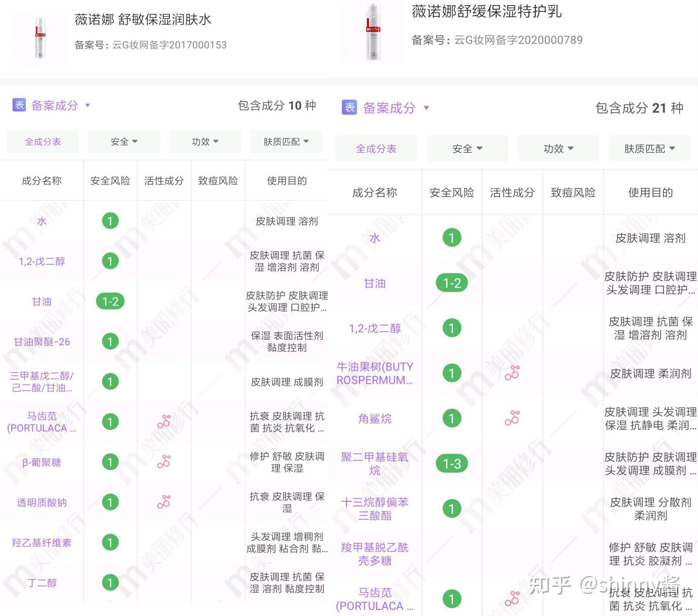Image resolution: width=698 pixels, height=616 pixels.
Task: Click the 表 icon in right panel header
Action: point(349,108)
